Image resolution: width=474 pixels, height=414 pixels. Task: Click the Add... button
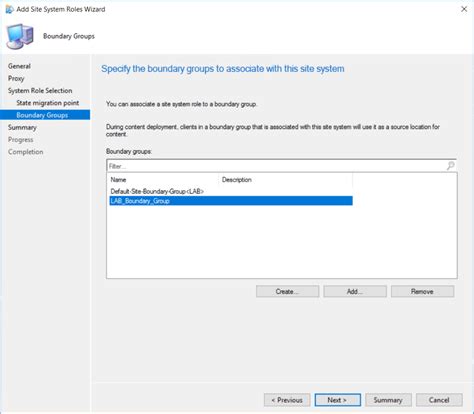coord(355,291)
